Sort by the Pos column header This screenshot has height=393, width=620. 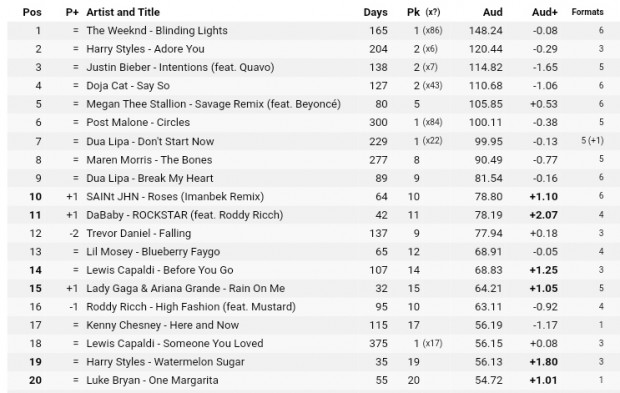pyautogui.click(x=32, y=12)
